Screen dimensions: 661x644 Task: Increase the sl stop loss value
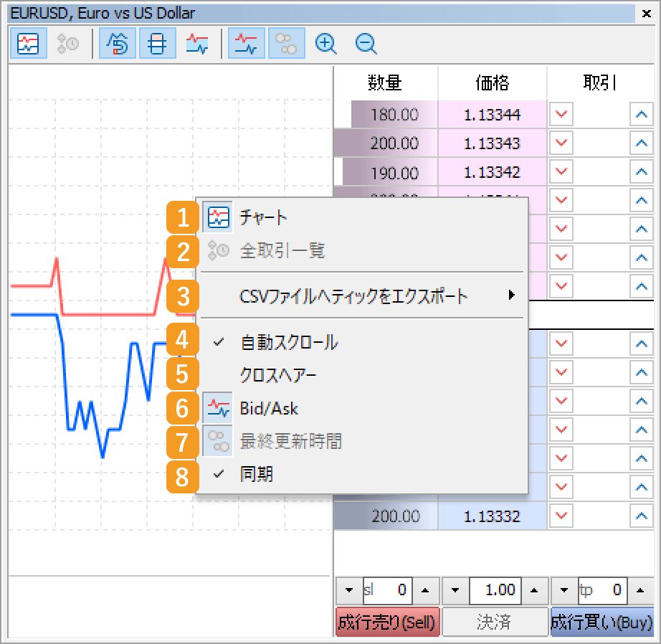pos(425,590)
